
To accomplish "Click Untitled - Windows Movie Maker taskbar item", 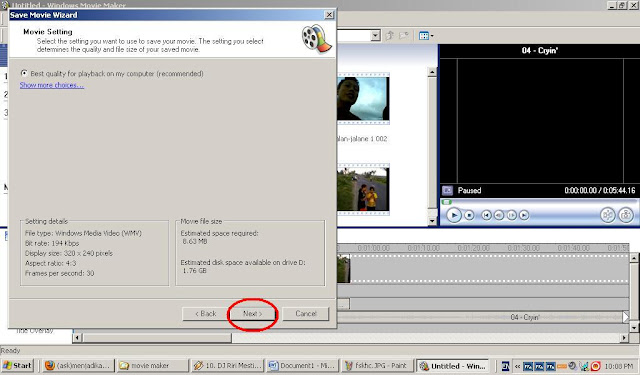I will click(453, 366).
